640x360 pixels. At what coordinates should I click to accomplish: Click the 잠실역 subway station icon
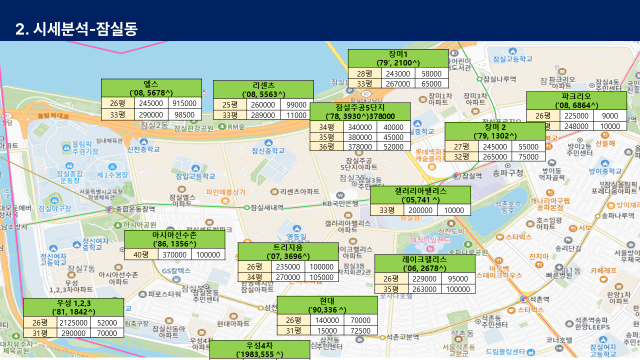(456, 176)
